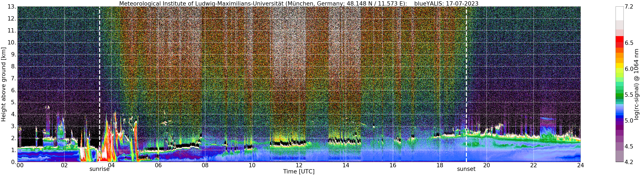This screenshot has width=644, height=176.
Task: Click the '5.' height axis tick label
Action: pos(13,102)
